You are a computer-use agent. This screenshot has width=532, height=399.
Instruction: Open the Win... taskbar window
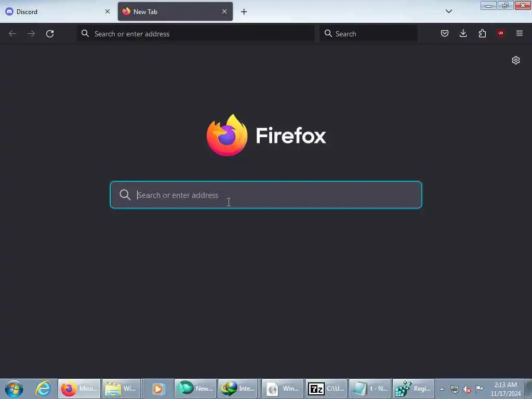pos(282,389)
